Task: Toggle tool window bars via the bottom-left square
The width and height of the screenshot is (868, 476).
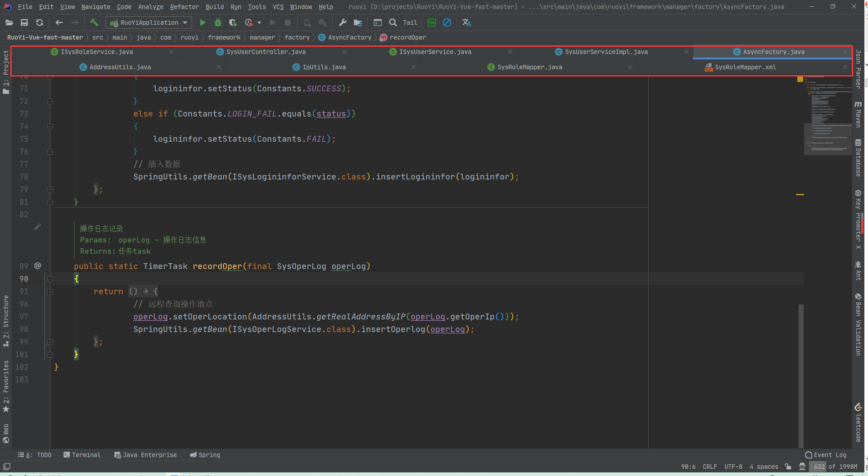Action: [7, 467]
